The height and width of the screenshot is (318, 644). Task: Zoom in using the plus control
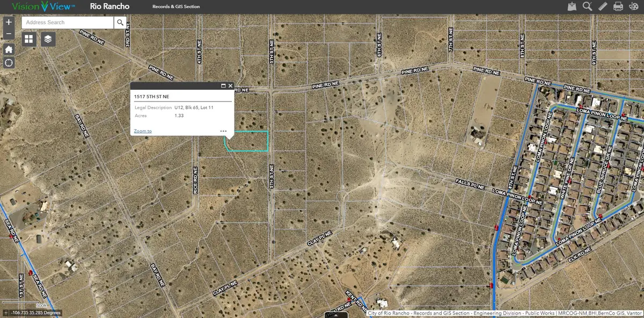click(x=8, y=22)
